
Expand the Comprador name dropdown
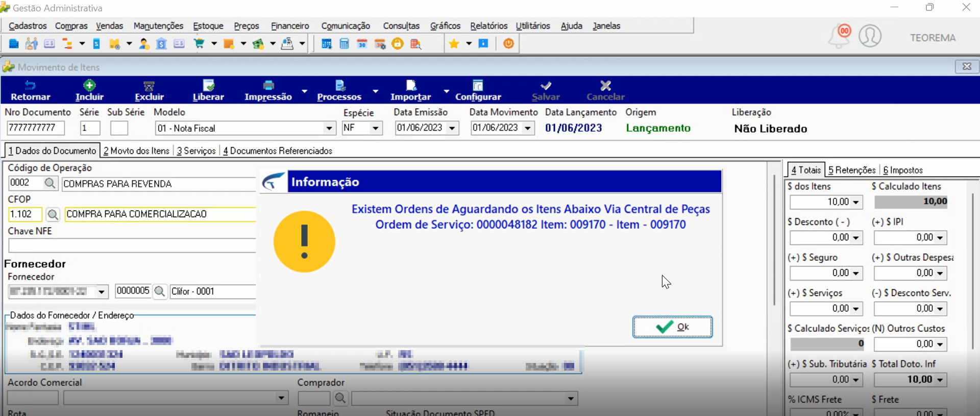click(x=571, y=398)
